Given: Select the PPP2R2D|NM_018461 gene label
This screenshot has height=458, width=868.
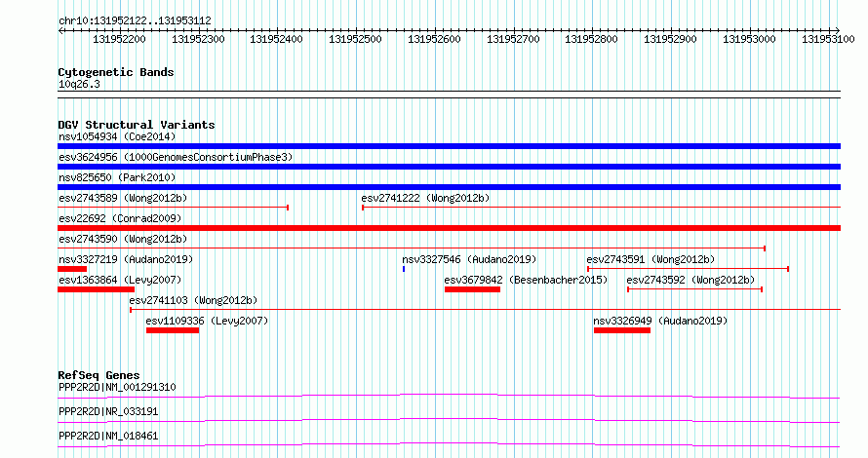Looking at the screenshot, I should click(x=108, y=436).
